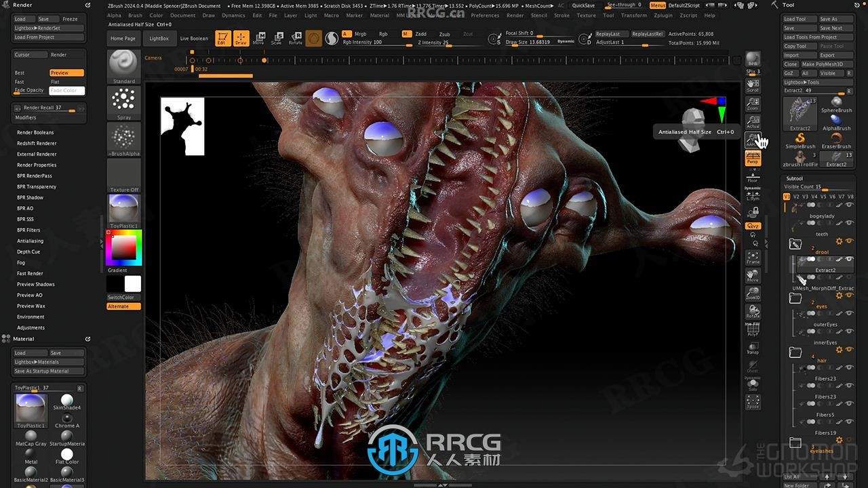Click the Actual size icon
This screenshot has width=868, height=488.
(x=753, y=122)
